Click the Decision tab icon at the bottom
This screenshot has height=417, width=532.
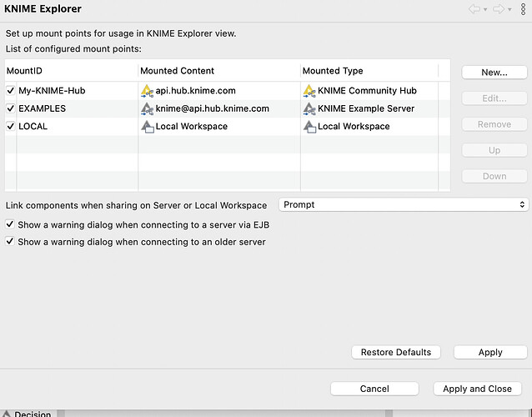coord(6,414)
